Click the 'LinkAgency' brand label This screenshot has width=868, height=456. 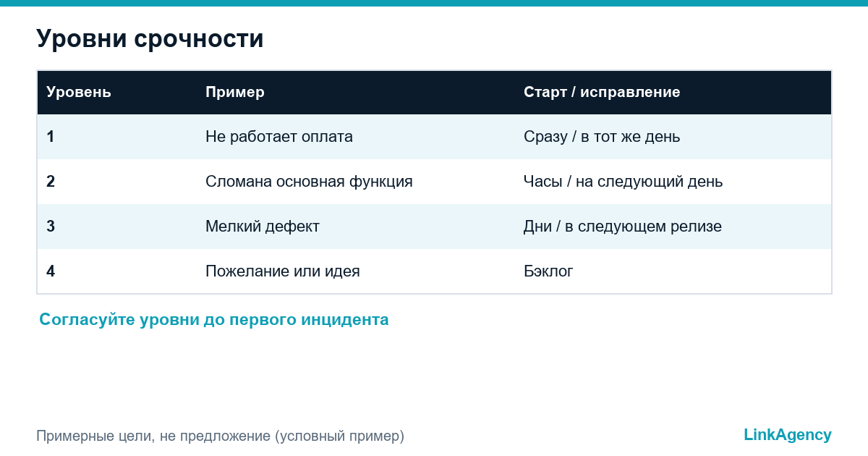point(788,434)
